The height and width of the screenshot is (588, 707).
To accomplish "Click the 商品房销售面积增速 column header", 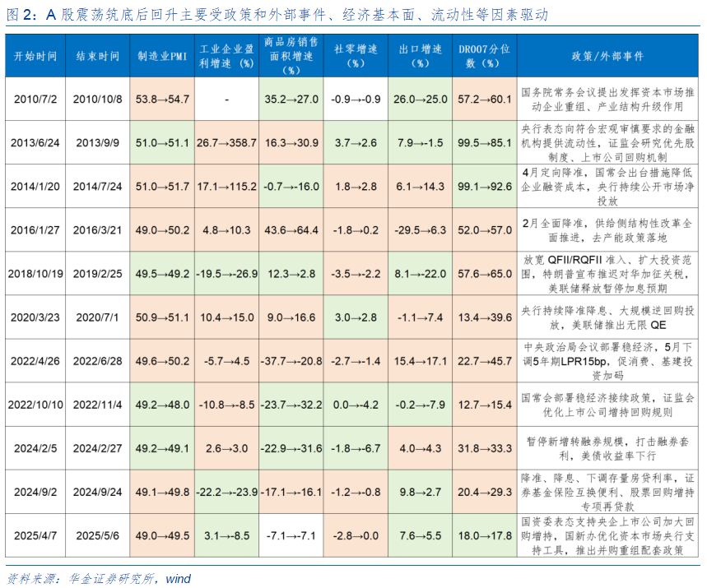I will [291, 56].
